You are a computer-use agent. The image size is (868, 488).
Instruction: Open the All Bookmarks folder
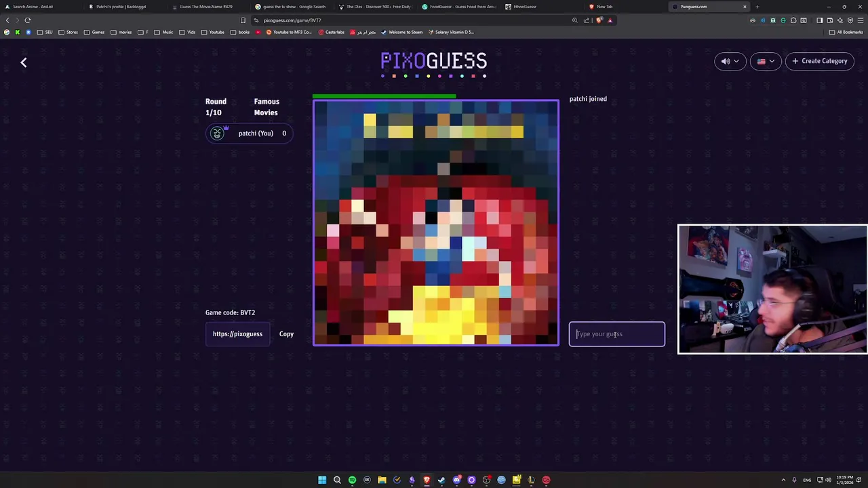click(x=846, y=32)
